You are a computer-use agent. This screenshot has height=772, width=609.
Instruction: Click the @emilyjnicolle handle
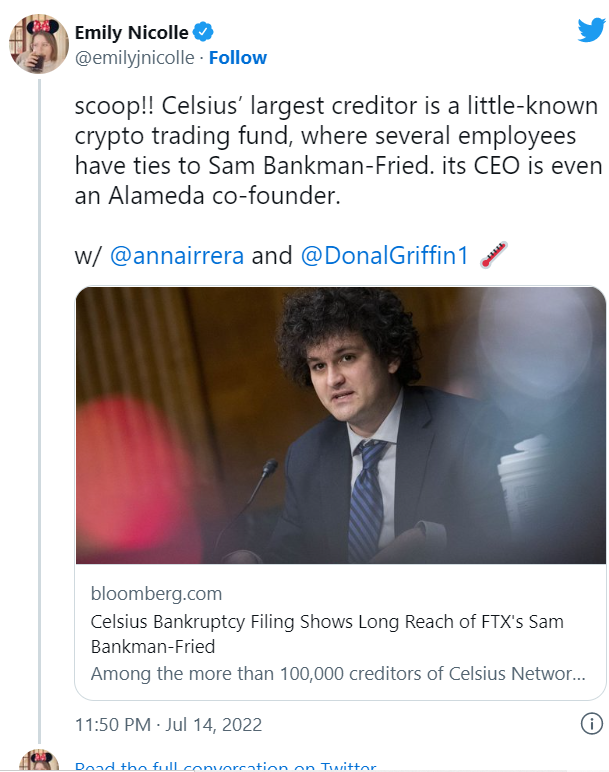(134, 58)
